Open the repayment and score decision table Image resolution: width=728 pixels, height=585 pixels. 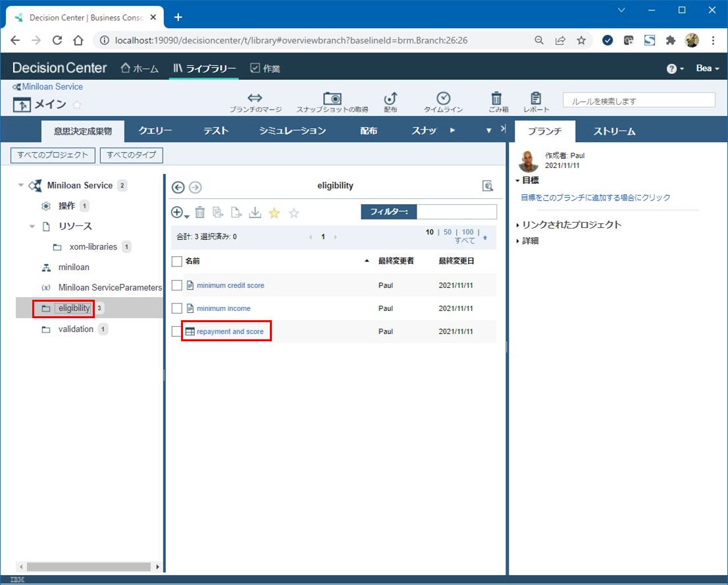click(230, 331)
